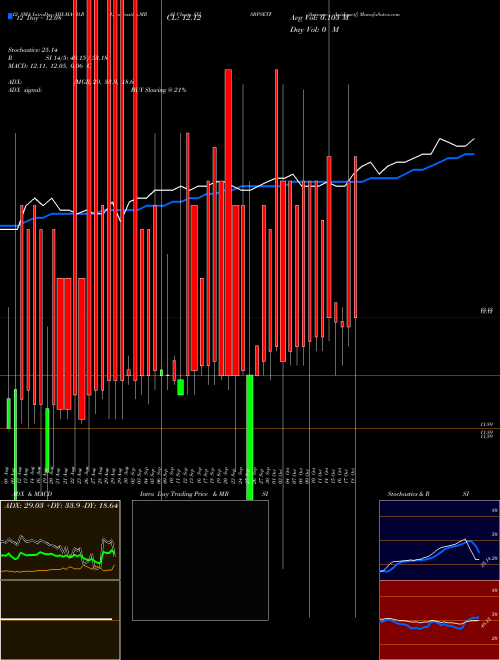Open the empty Intra Day Trading Price panel
500x660 pixels.
pos(200,560)
